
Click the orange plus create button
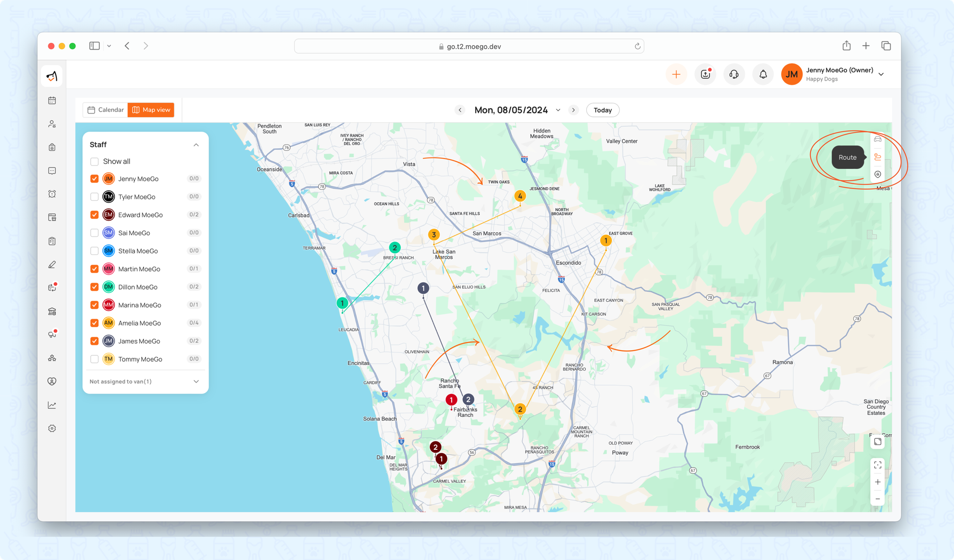click(676, 74)
